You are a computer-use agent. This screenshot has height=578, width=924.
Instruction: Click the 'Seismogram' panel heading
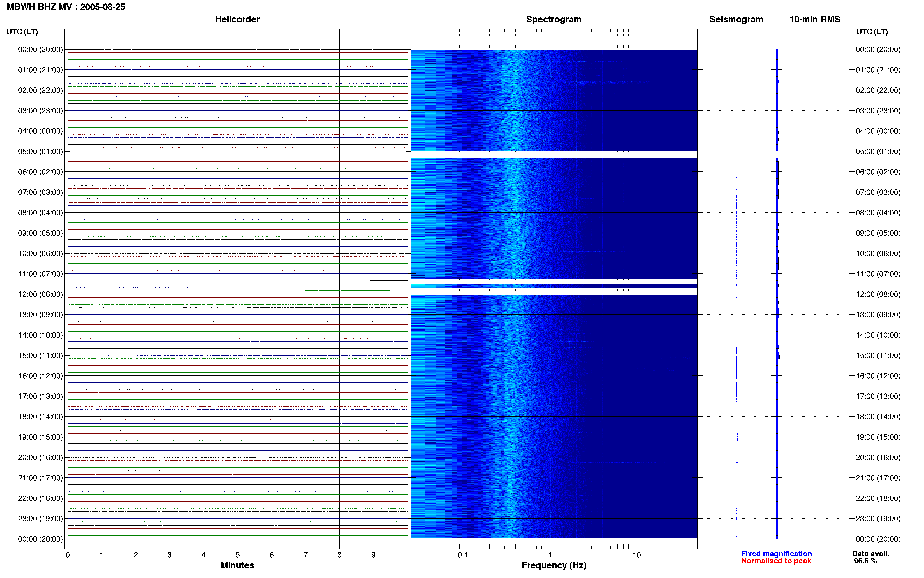[x=736, y=20]
